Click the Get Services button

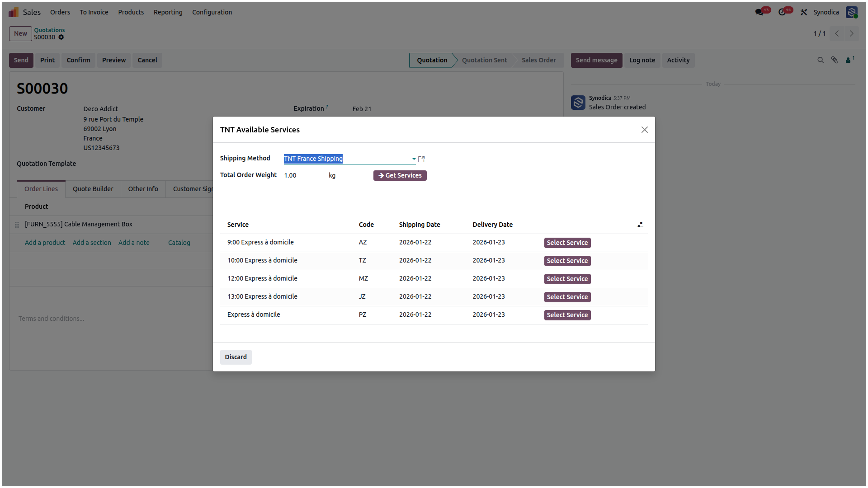[400, 175]
